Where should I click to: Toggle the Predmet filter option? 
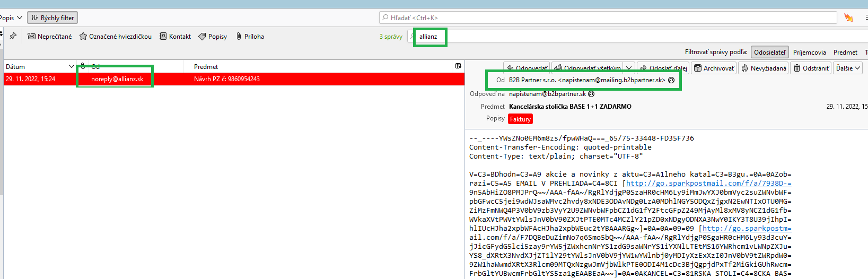pyautogui.click(x=845, y=52)
